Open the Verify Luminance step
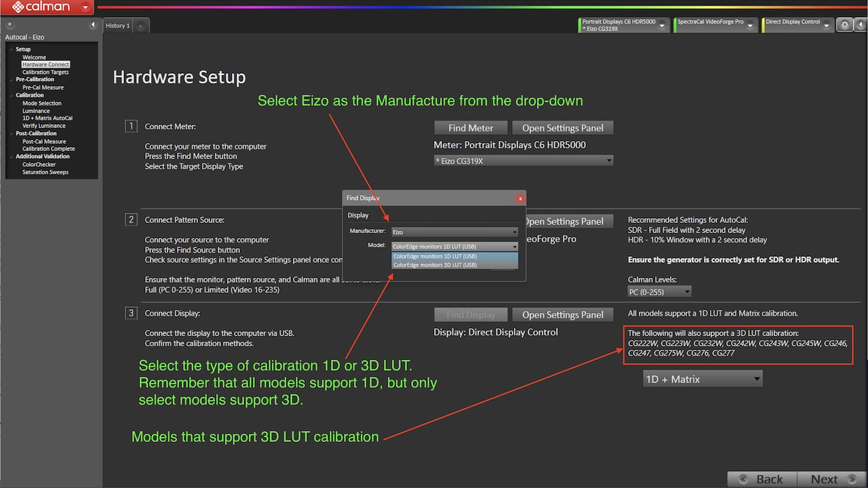Viewport: 868px width, 488px height. click(x=44, y=125)
